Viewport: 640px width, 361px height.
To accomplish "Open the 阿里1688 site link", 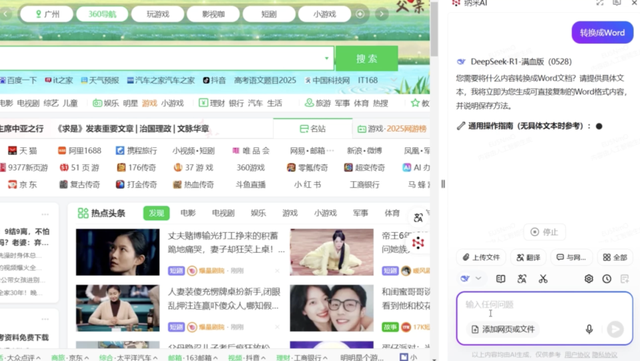I will pyautogui.click(x=80, y=151).
